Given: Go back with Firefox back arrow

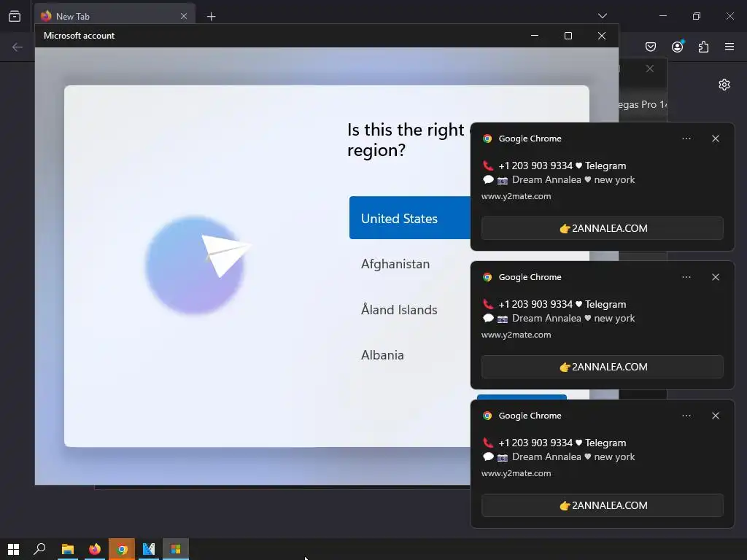Looking at the screenshot, I should click(x=18, y=47).
